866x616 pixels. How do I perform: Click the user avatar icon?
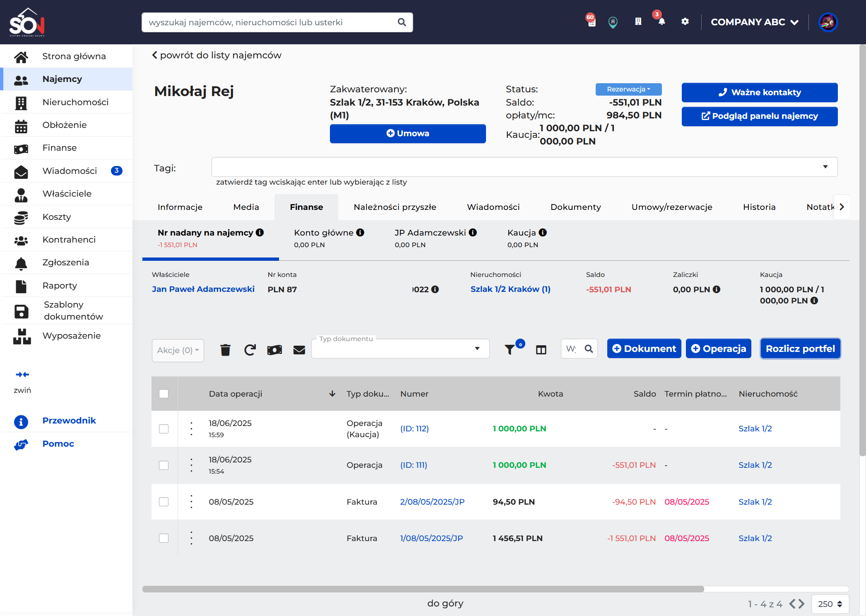[x=828, y=22]
